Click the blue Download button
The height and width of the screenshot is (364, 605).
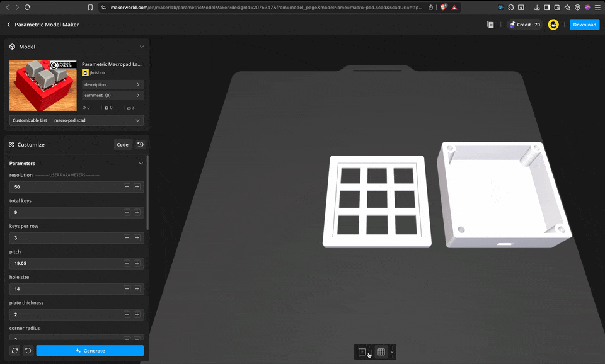point(584,24)
